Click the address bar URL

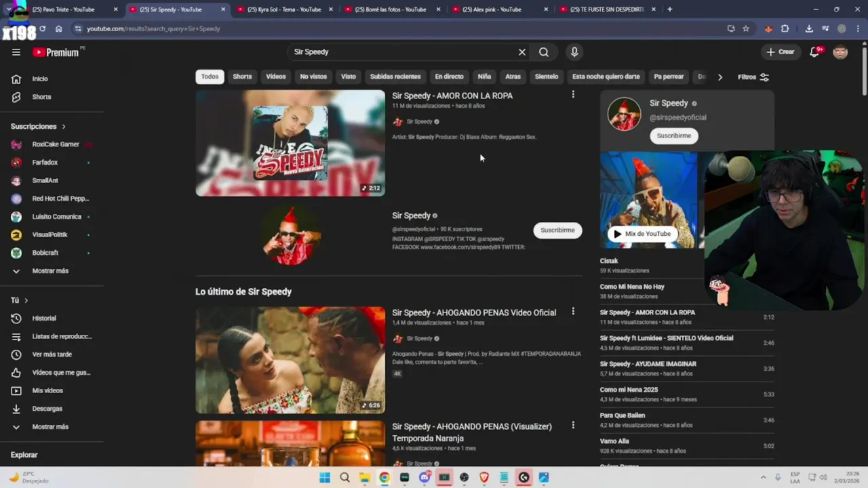(153, 28)
